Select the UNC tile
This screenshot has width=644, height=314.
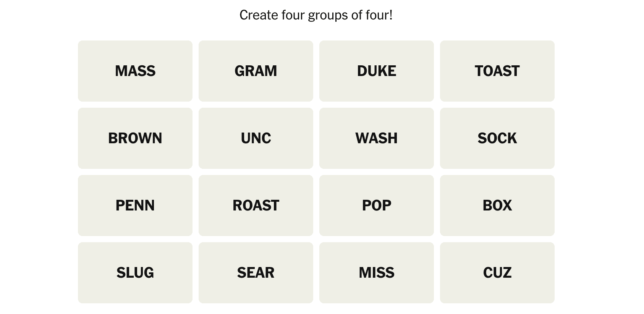click(256, 138)
